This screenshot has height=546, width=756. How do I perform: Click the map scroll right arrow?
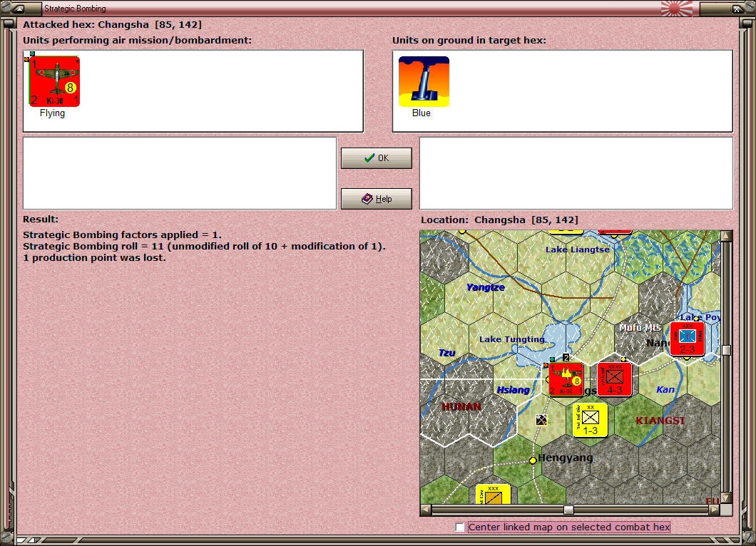pos(715,510)
